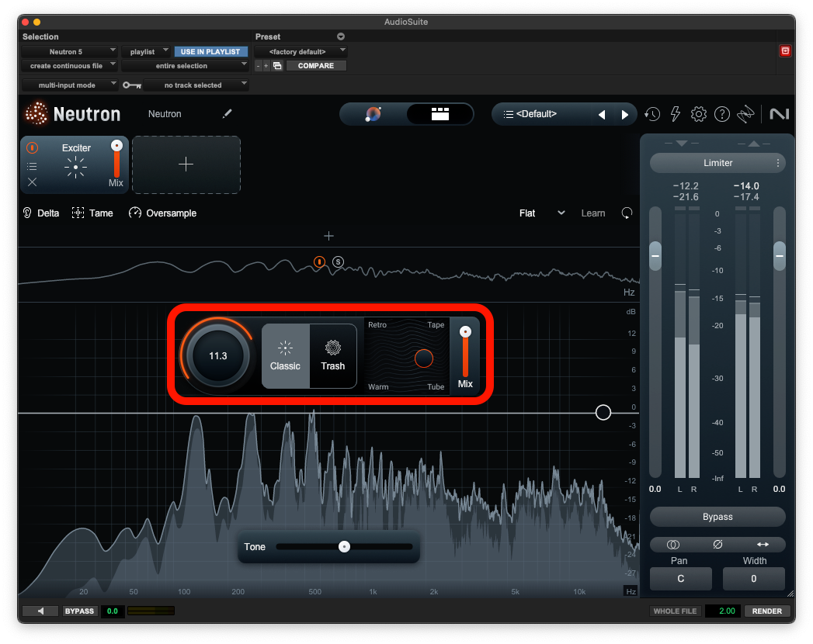Toggle Oversample

(163, 213)
